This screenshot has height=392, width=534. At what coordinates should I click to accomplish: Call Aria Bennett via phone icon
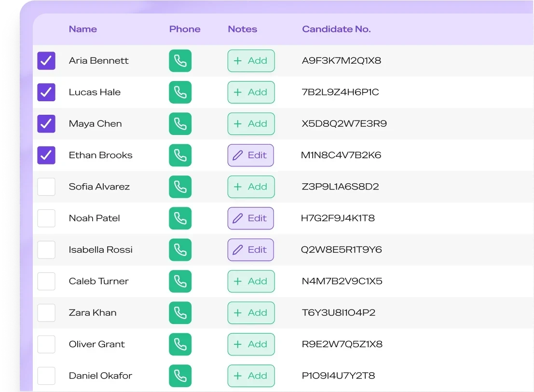coord(180,61)
